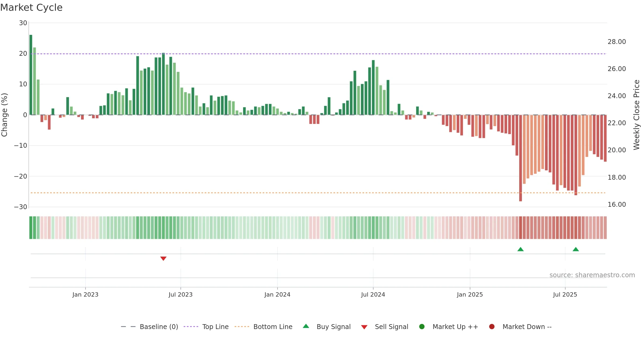Click the buy signal triangle just after Jul 2025
644x362 pixels.
coord(576,249)
